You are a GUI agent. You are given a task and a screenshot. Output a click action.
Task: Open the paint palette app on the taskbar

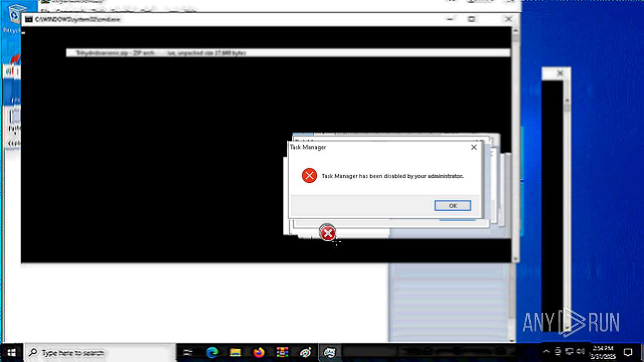coord(305,352)
